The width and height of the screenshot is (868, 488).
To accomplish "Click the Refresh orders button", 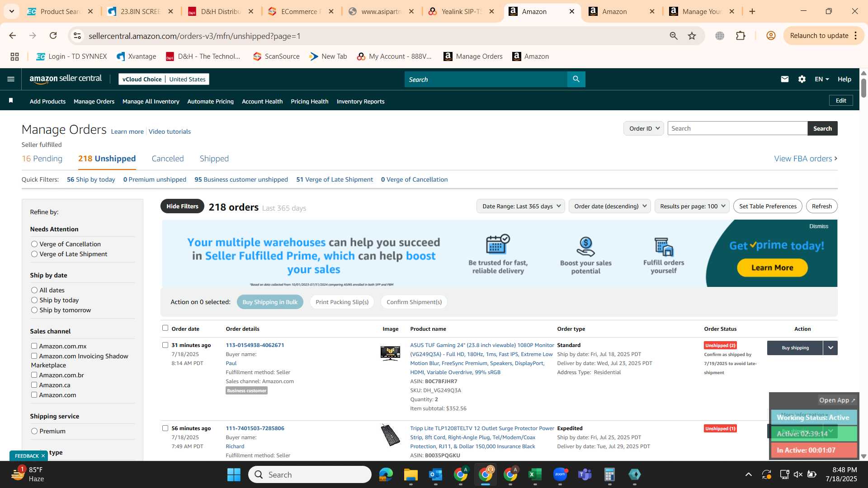I will click(821, 206).
